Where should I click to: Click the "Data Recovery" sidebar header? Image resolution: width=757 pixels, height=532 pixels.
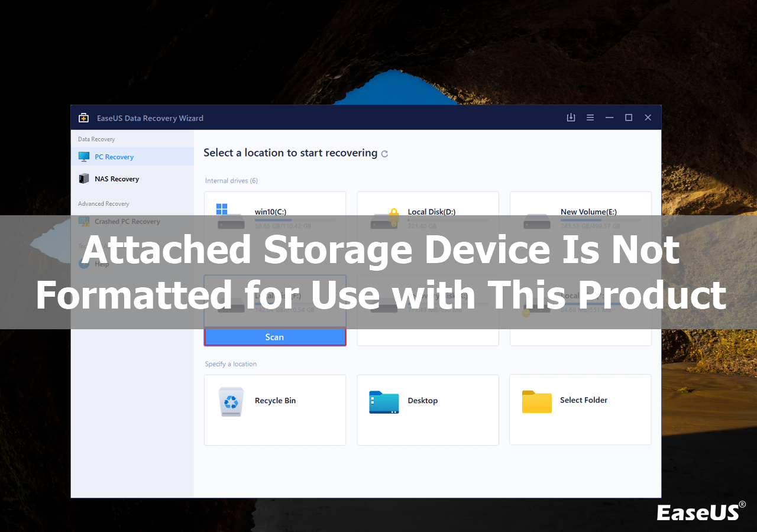coord(96,139)
